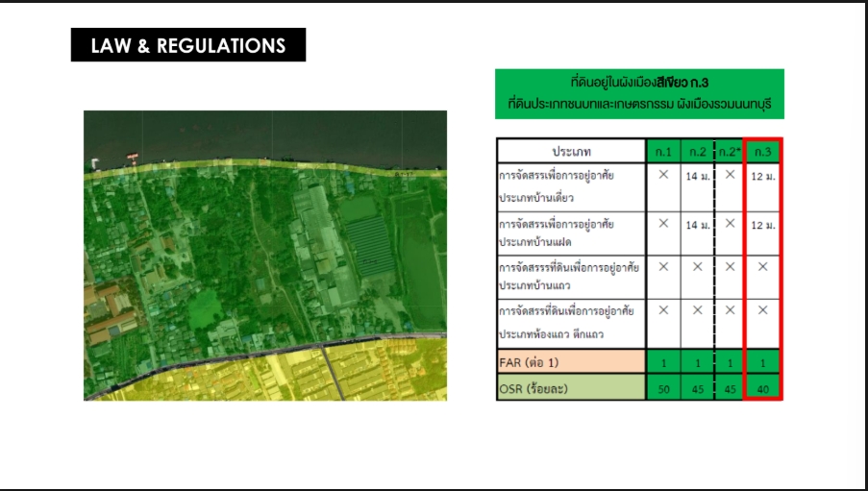Click the LAW & REGULATIONS title box
Screen dimensions: 868x491
point(188,45)
